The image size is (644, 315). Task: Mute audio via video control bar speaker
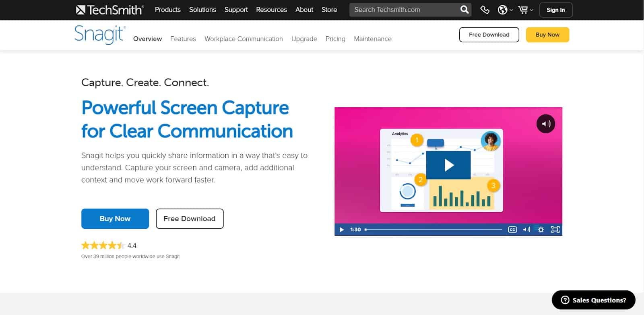(x=526, y=230)
